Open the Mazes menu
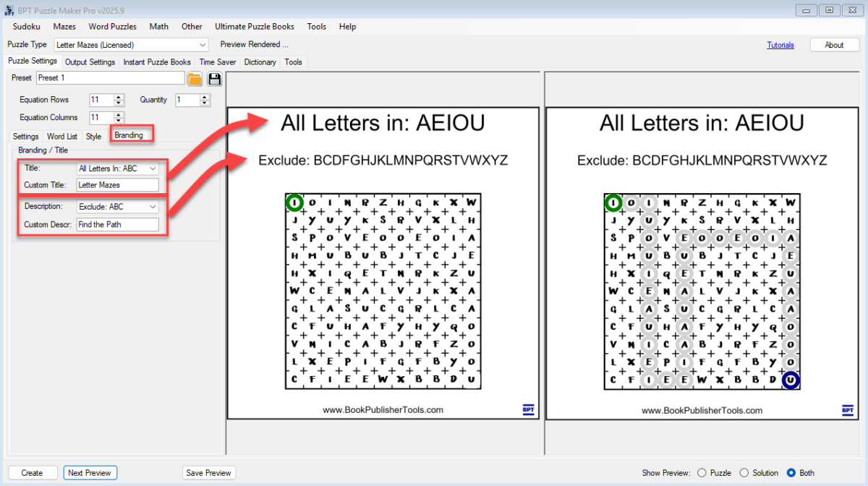 [x=64, y=27]
